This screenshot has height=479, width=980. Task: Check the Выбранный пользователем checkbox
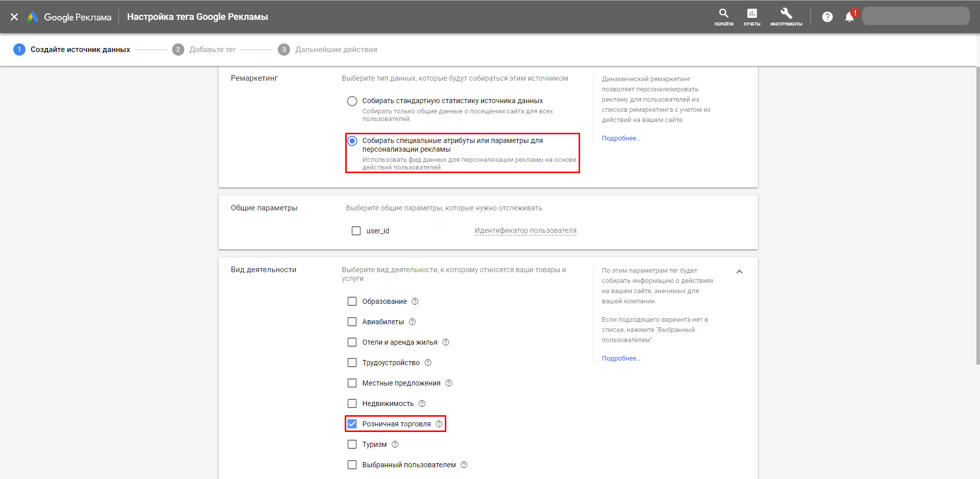(x=352, y=465)
